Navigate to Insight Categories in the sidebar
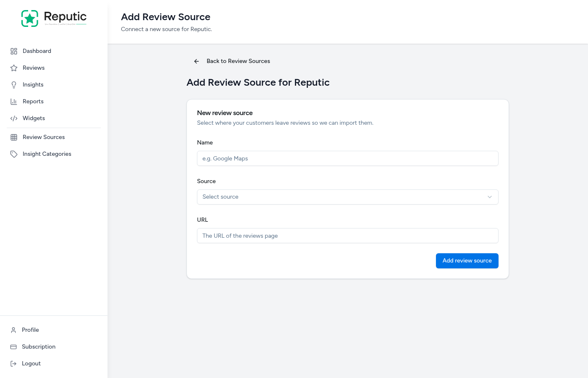Image resolution: width=588 pixels, height=378 pixels. point(47,154)
